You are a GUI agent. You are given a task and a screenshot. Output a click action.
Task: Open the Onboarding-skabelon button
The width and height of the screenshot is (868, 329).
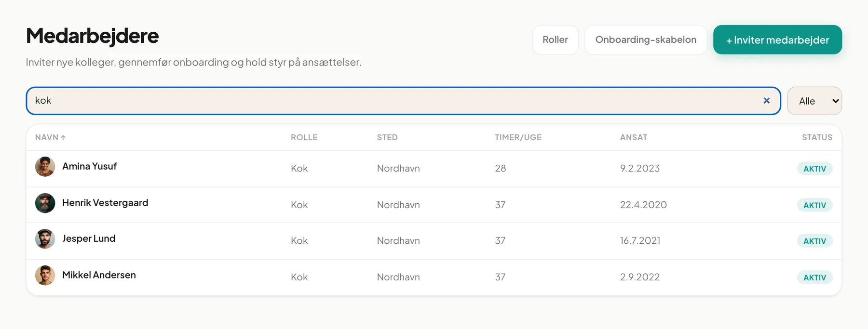646,40
